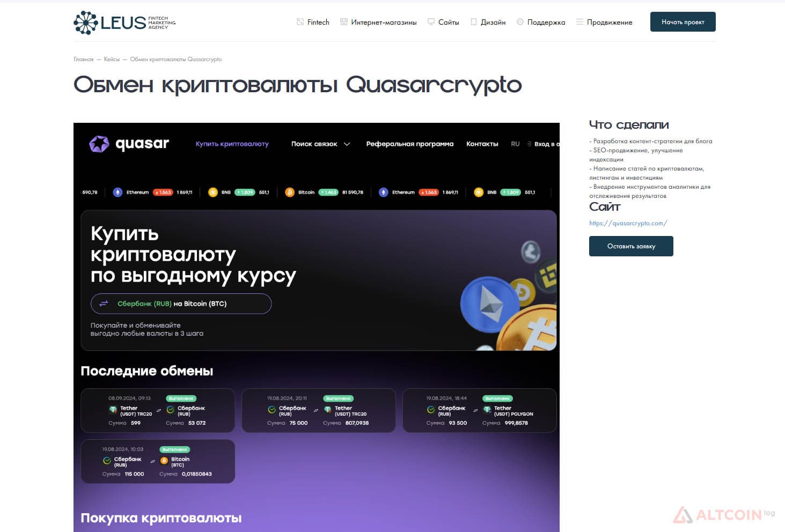
Task: Click the LEUS agency logo
Action: [124, 23]
